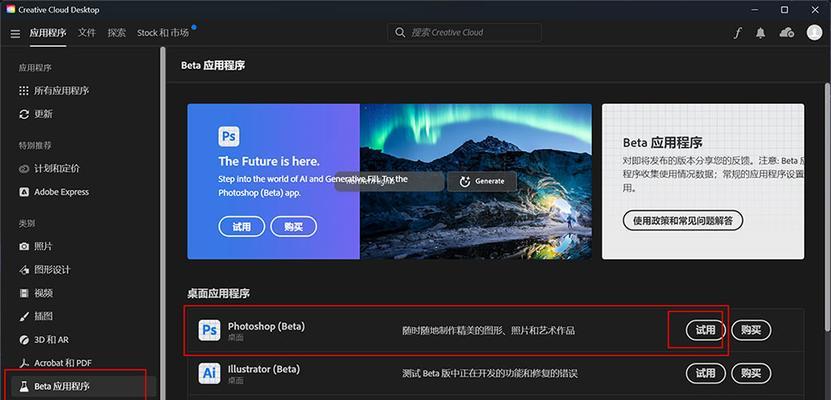The image size is (831, 400).
Task: Click the 更新 refresh icon
Action: pos(24,114)
